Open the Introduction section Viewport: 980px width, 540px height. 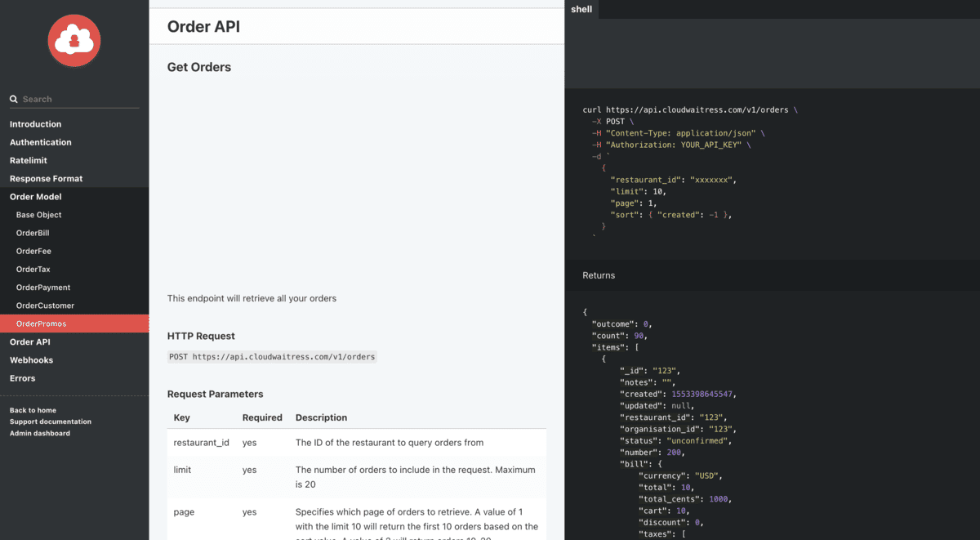click(35, 124)
